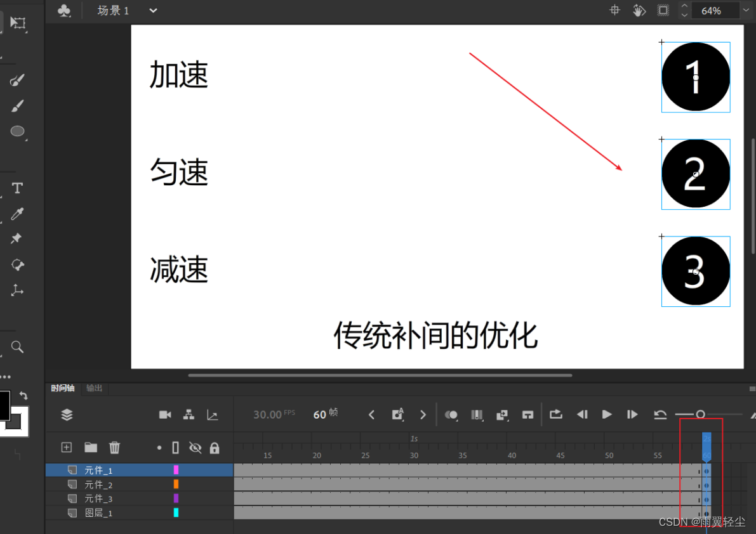Create a new layer folder

pyautogui.click(x=90, y=447)
